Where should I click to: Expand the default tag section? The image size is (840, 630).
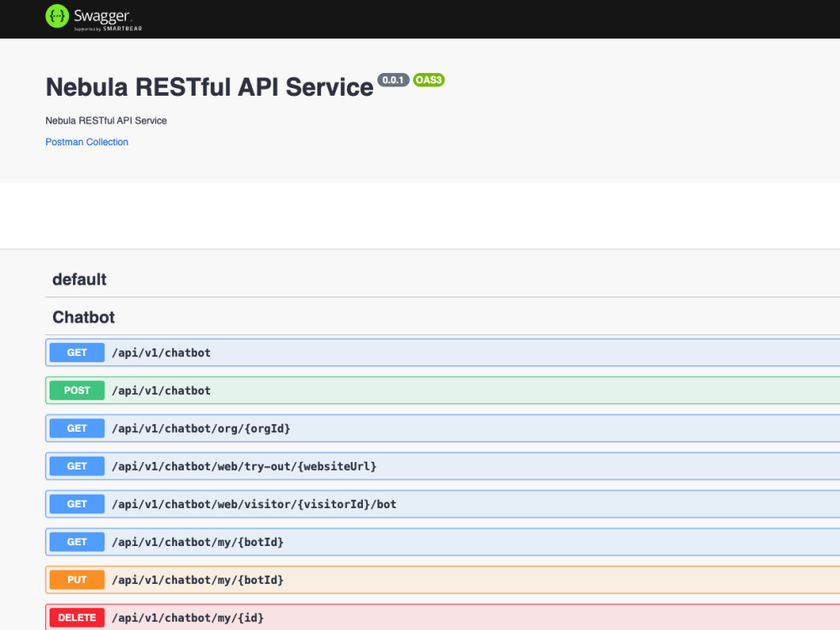coord(443,280)
